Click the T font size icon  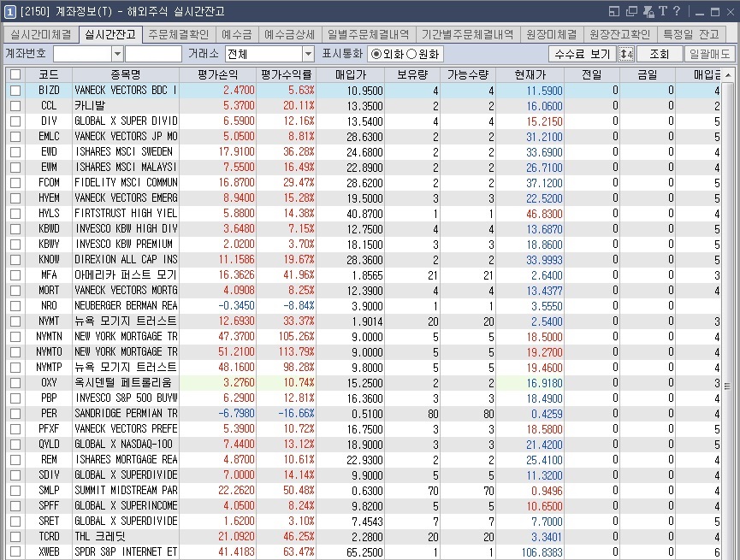tap(663, 11)
